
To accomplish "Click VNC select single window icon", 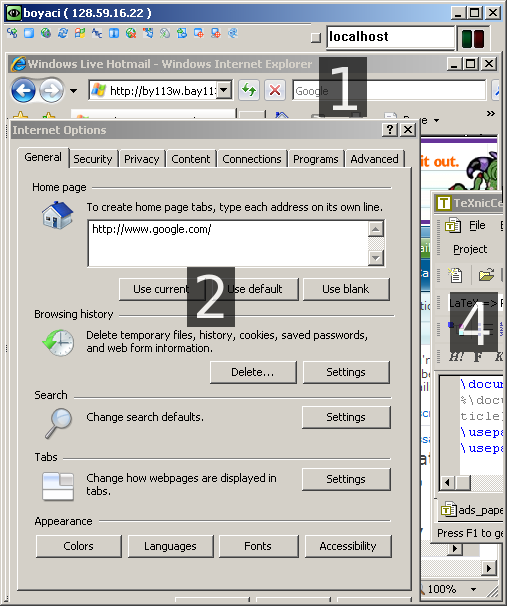I will 199,33.
